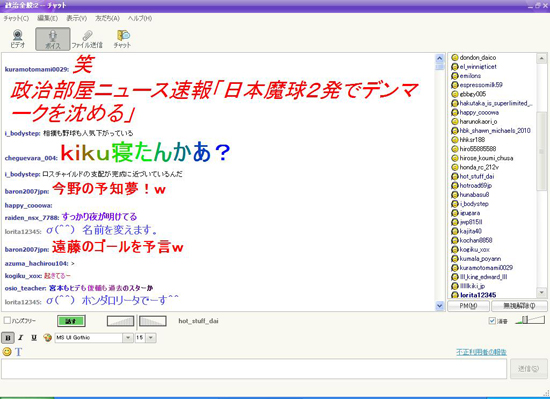Open the report abuse (不正利用者の報告) link

(481, 352)
